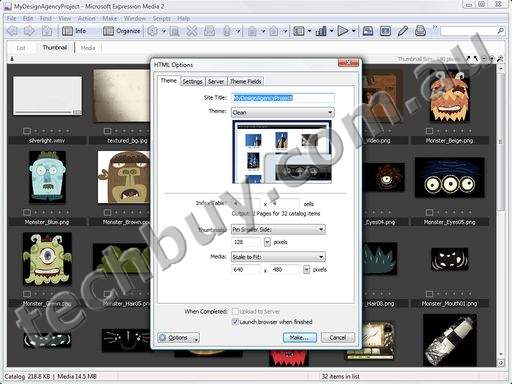This screenshot has height=384, width=512.
Task: Click the search magnifier icon in search box
Action: tap(500, 31)
